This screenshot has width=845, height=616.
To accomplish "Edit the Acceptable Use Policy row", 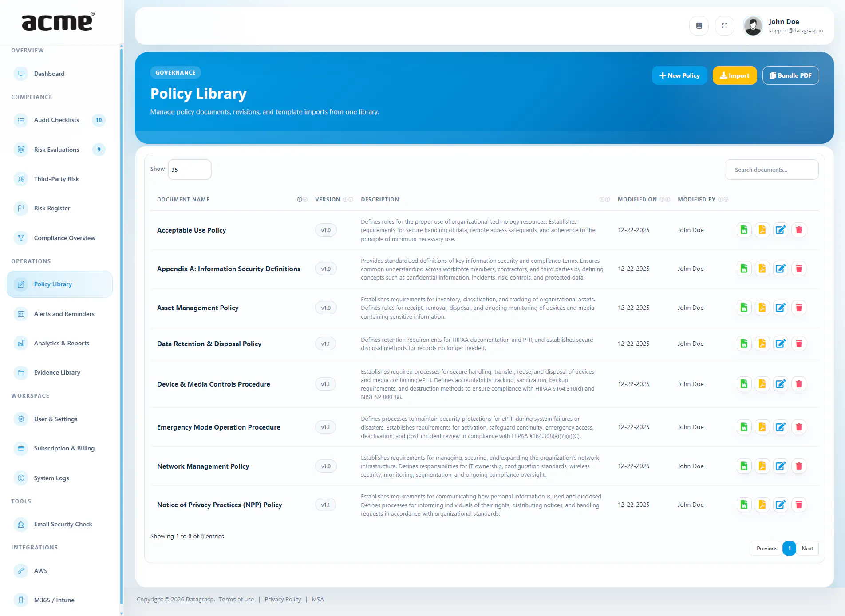I will click(x=780, y=230).
